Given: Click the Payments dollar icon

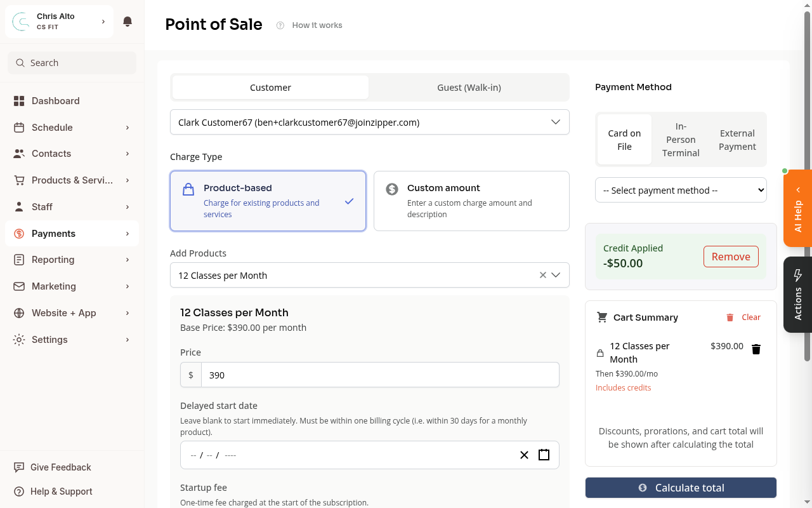Looking at the screenshot, I should point(19,234).
